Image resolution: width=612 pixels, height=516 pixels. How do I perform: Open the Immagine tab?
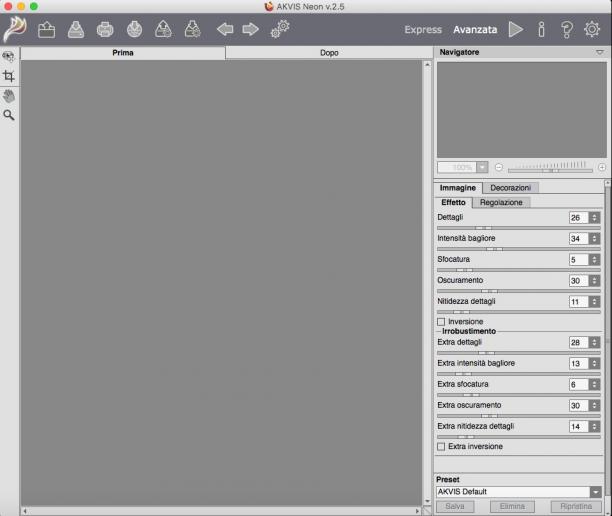tap(458, 188)
